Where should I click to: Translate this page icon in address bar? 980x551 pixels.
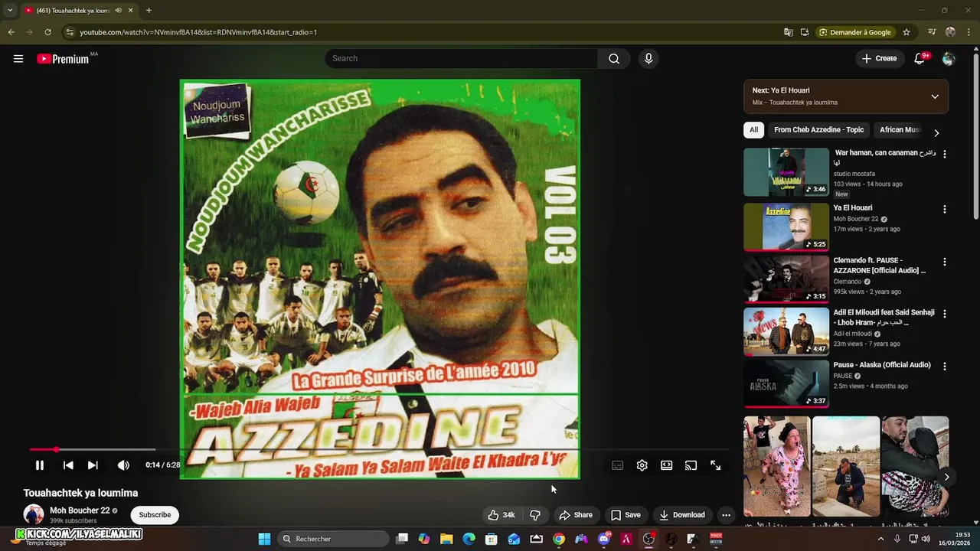[x=789, y=32]
